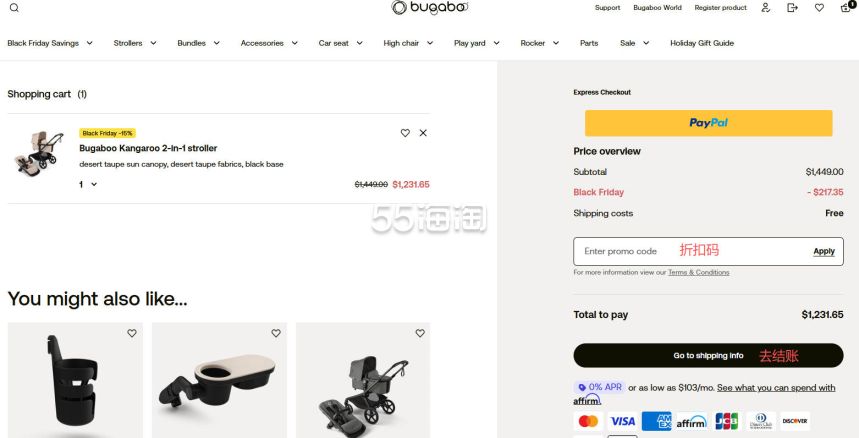The width and height of the screenshot is (859, 438).
Task: Click the logout icon in header
Action: tap(792, 7)
